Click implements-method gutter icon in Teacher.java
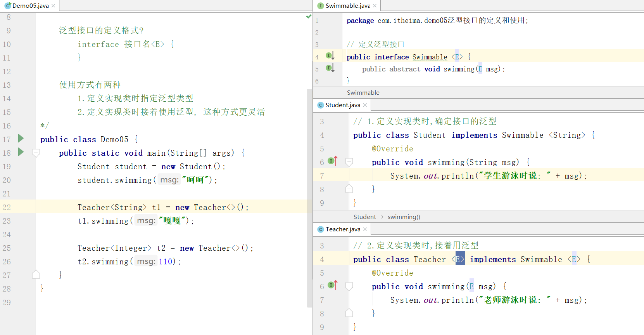This screenshot has height=335, width=644. [x=333, y=285]
